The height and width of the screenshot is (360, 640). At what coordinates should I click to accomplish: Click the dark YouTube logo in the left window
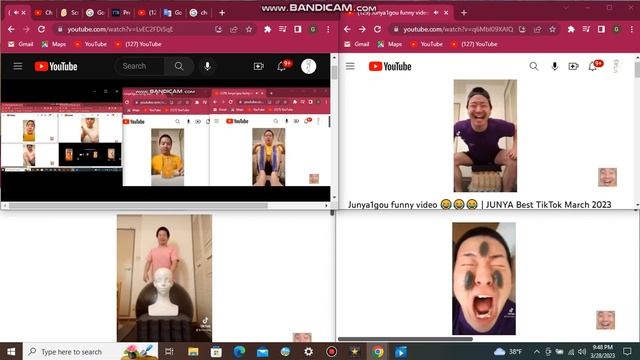coord(56,66)
